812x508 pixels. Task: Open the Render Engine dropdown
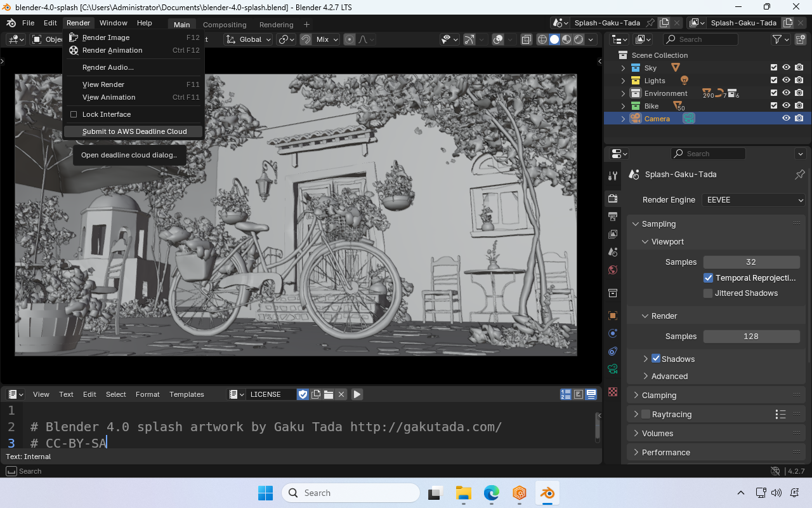click(754, 200)
